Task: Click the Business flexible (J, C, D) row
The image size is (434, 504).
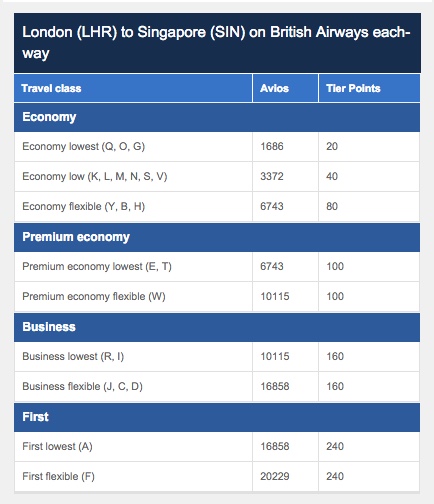Action: [217, 387]
